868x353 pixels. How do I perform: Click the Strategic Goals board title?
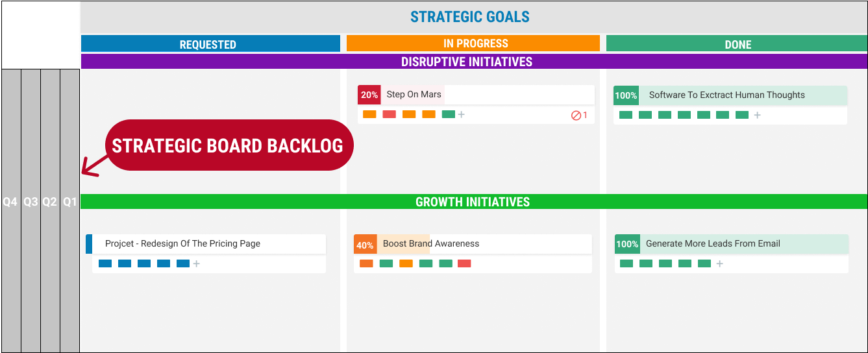pos(470,17)
